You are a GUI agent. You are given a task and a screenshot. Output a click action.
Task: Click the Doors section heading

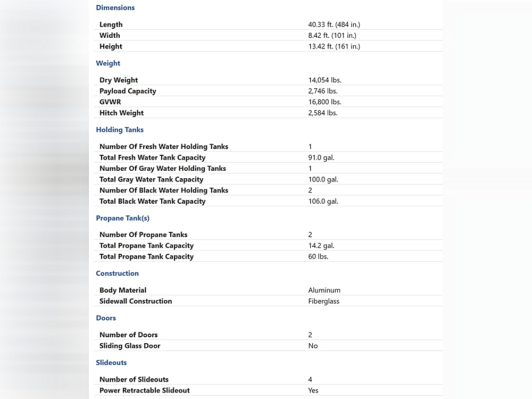[x=106, y=318]
